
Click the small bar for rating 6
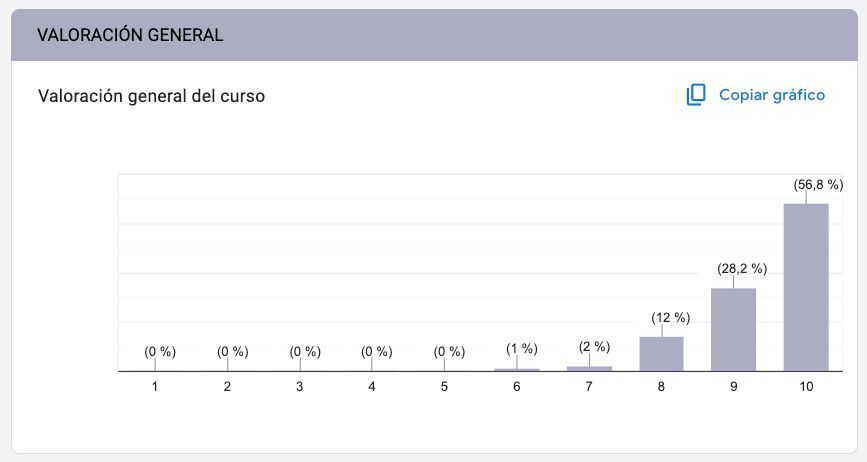[x=517, y=369]
